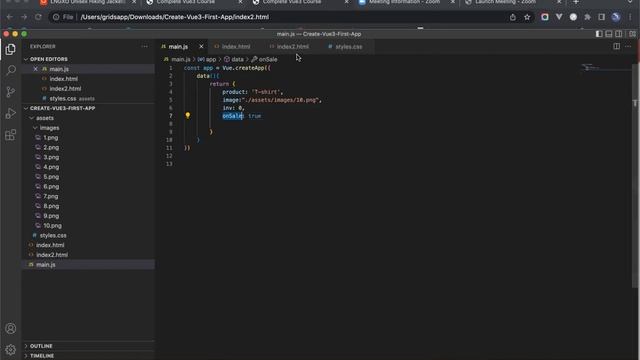
Task: Select the main.js editor tab
Action: coord(178,47)
